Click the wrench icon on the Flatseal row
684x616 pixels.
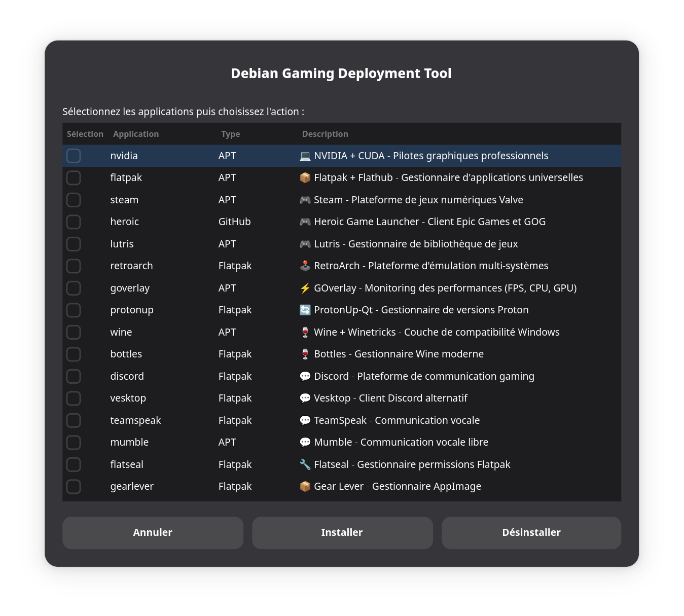coord(304,464)
